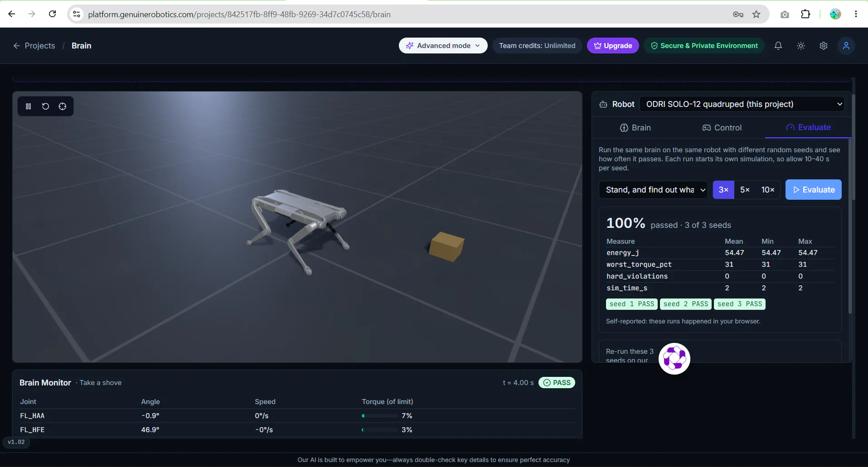
Task: Click the Upgrade button
Action: [x=613, y=46]
